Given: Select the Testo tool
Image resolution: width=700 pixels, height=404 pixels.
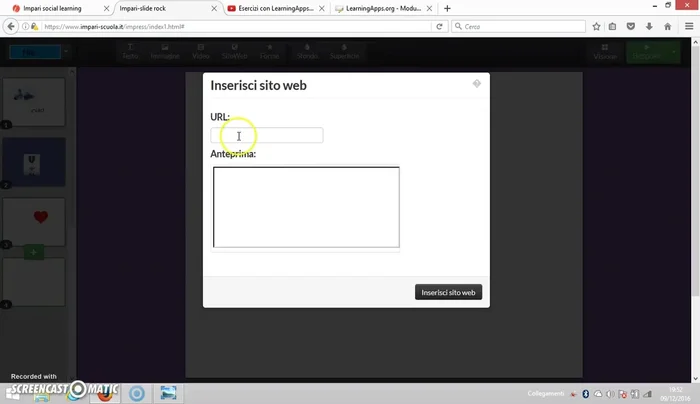Looking at the screenshot, I should click(130, 51).
